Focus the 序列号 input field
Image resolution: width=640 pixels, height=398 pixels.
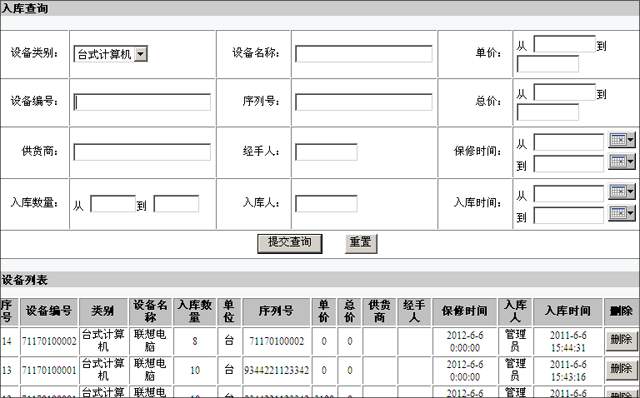(364, 102)
